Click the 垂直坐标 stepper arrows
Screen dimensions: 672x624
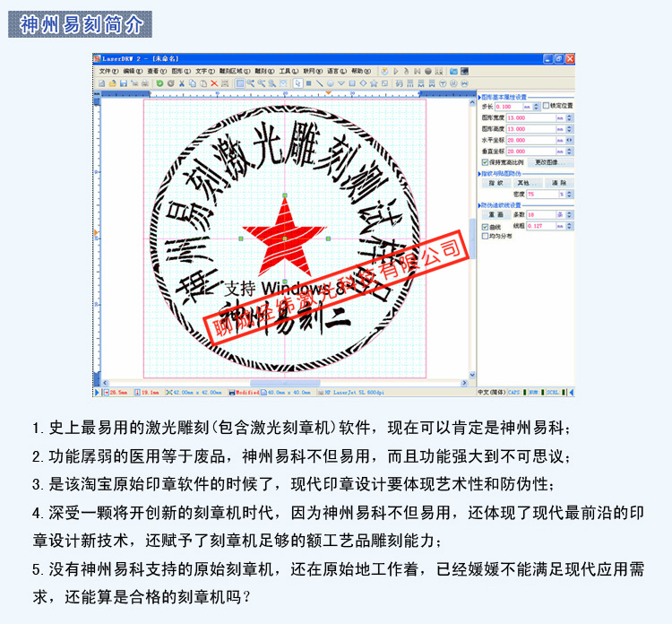[x=569, y=152]
